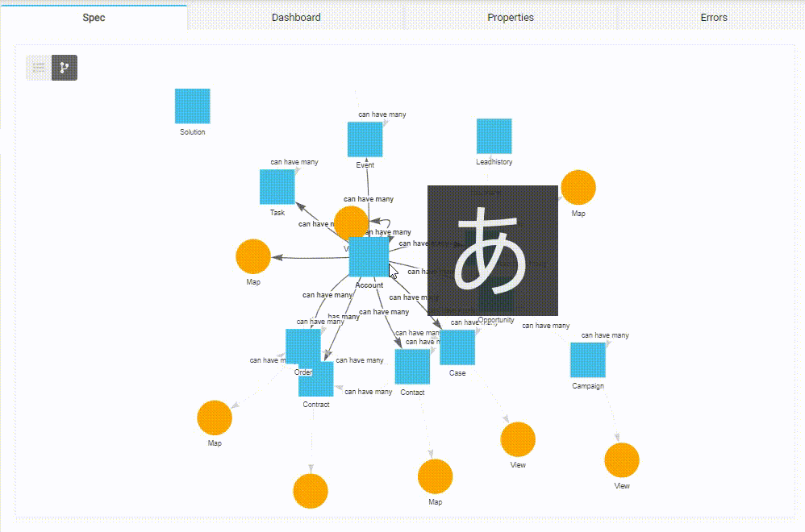Click the 'Contract' text label
Screen dimensions: 805x532
click(315, 405)
